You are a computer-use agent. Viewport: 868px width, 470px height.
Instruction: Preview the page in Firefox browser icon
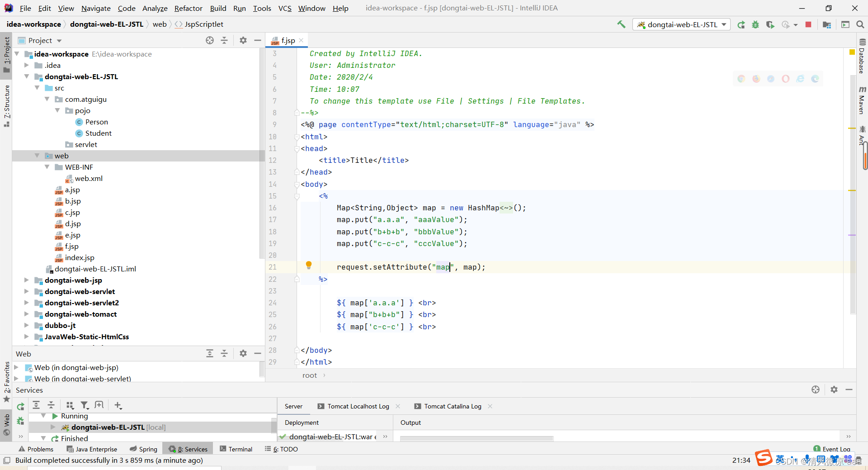point(756,79)
